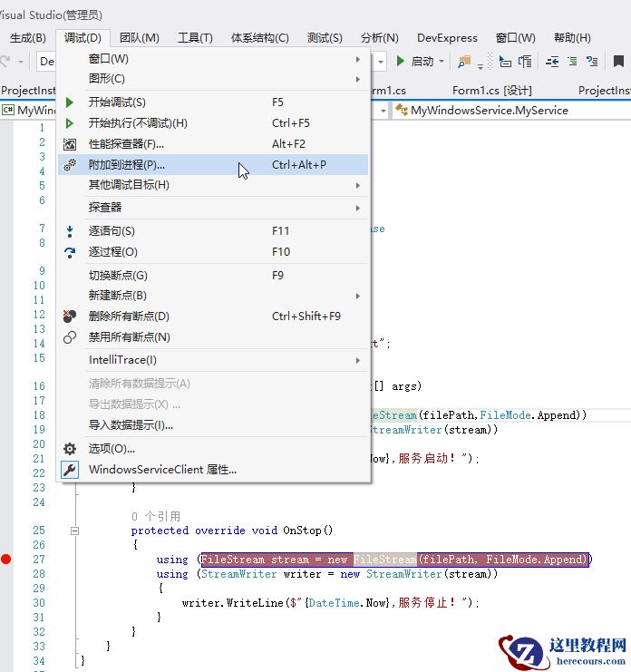Click the Debug configuration combo box field

47,62
